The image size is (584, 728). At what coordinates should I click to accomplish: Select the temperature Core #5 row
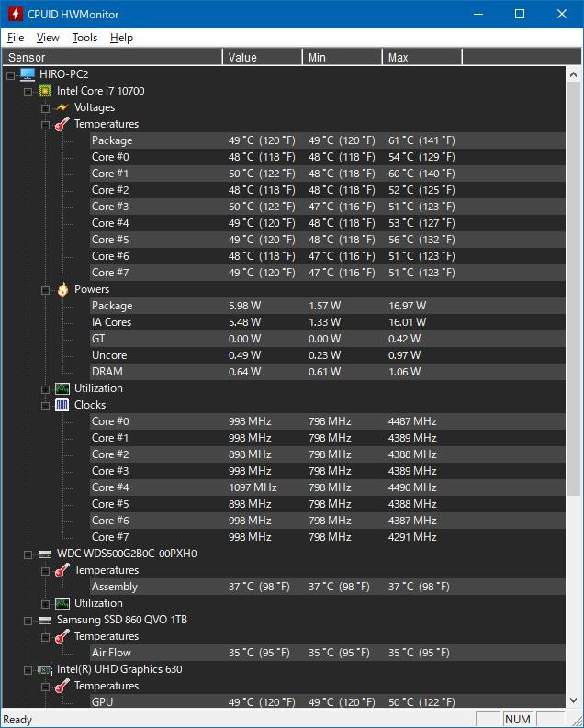tap(327, 240)
